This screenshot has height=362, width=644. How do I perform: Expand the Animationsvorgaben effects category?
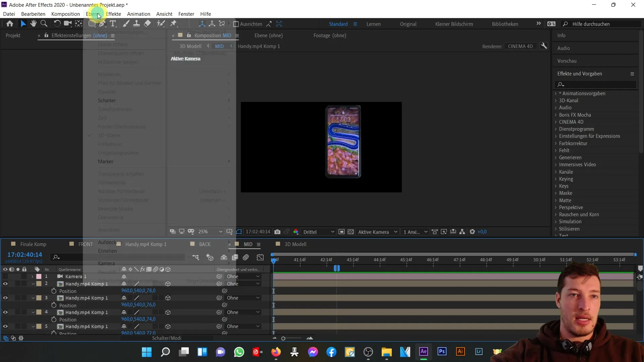(x=556, y=93)
